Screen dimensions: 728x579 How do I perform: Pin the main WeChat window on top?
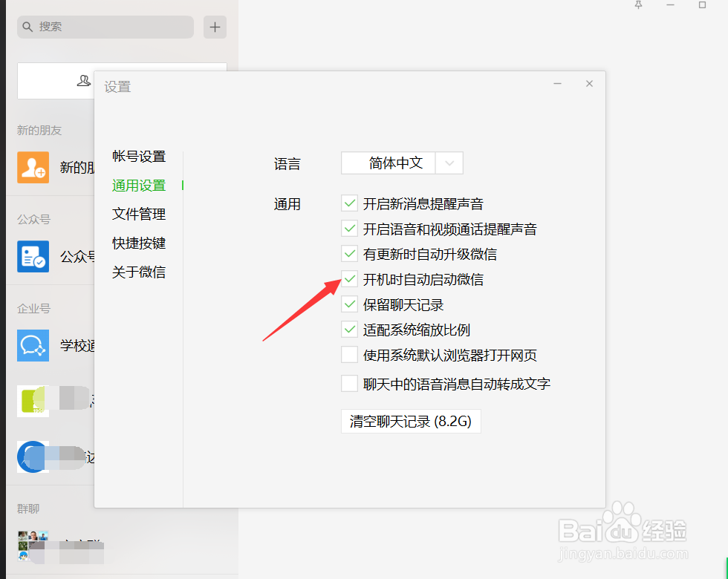tap(638, 5)
